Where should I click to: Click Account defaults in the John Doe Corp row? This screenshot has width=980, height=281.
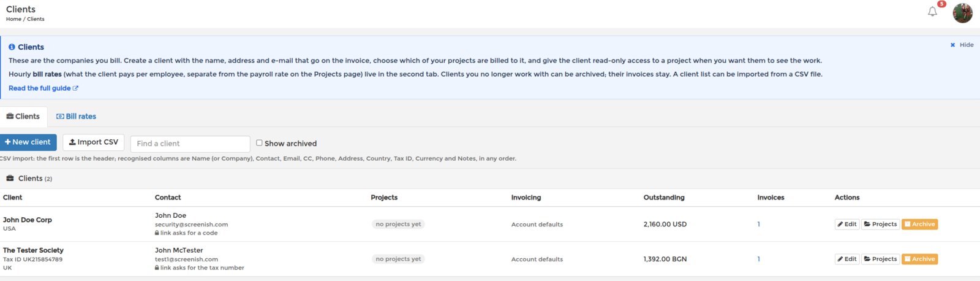click(x=537, y=225)
